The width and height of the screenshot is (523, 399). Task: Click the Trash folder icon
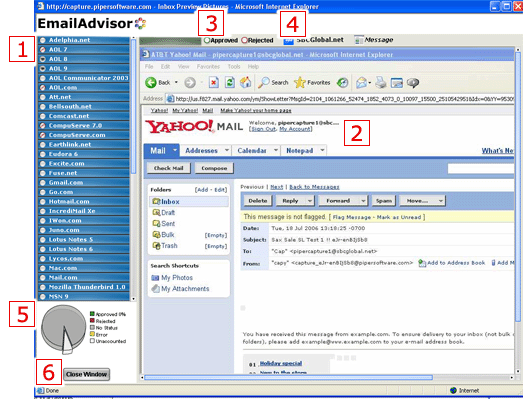click(156, 246)
